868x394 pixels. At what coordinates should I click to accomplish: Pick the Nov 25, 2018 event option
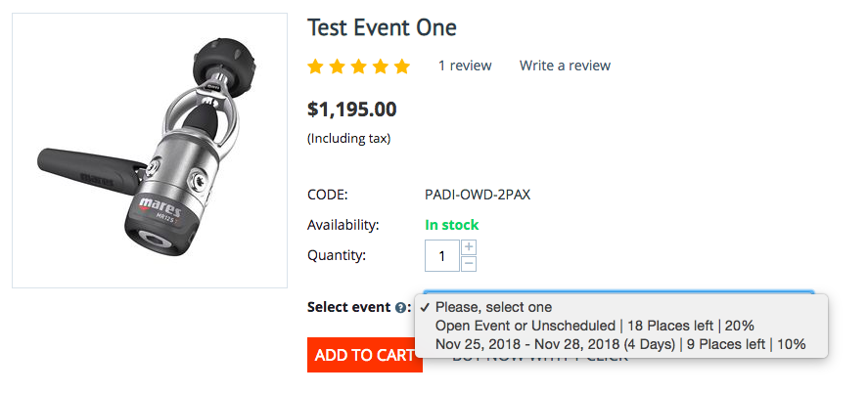click(x=620, y=344)
